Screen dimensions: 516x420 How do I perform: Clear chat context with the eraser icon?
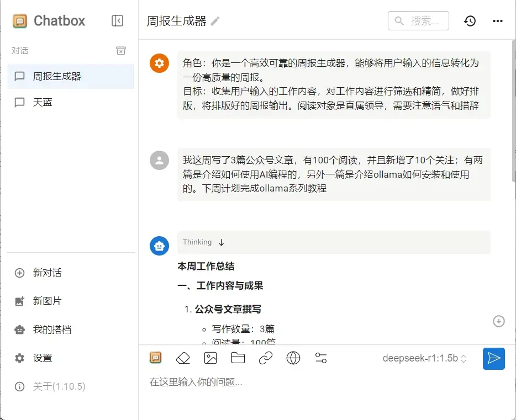pos(183,358)
